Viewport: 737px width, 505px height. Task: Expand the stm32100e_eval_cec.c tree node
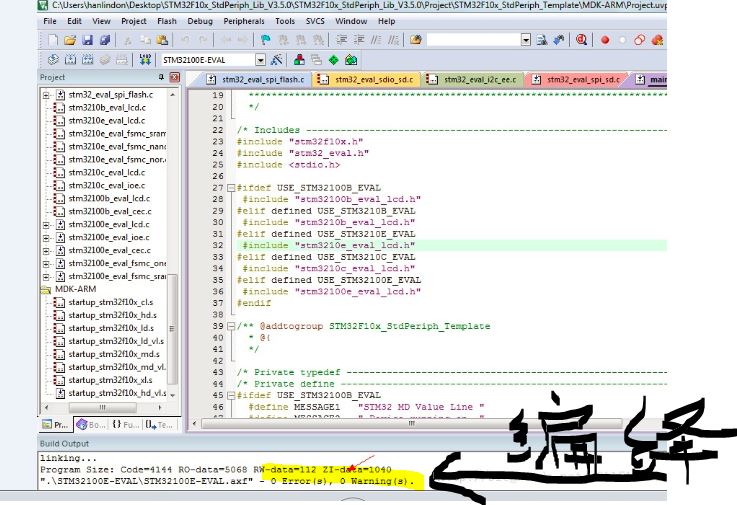[x=46, y=251]
